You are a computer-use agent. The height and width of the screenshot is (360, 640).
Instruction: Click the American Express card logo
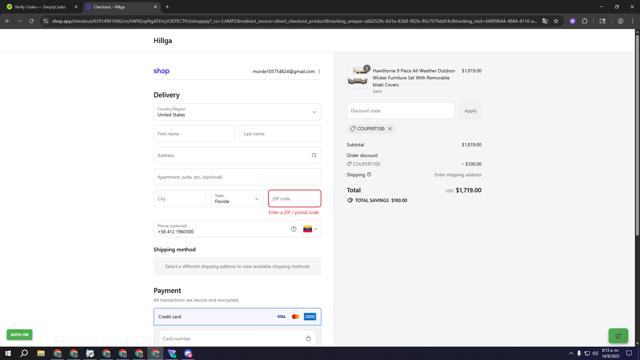pyautogui.click(x=310, y=317)
